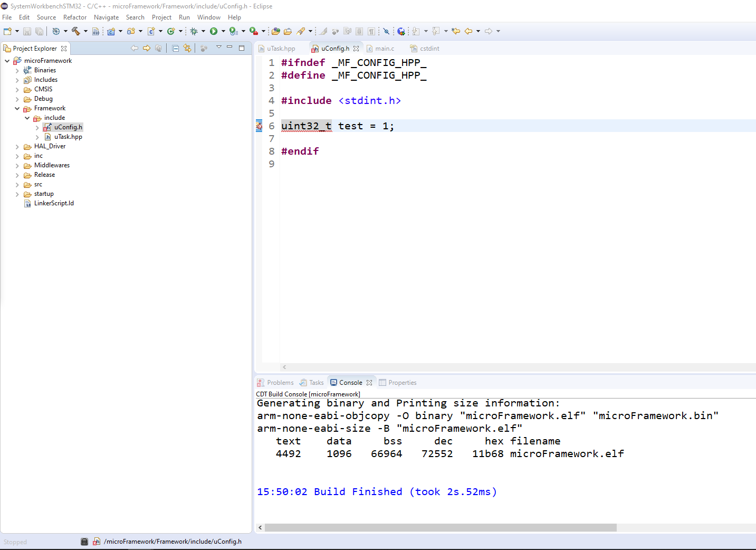Image resolution: width=756 pixels, height=550 pixels.
Task: Select uTask.hpp in the project tree
Action: coord(68,137)
